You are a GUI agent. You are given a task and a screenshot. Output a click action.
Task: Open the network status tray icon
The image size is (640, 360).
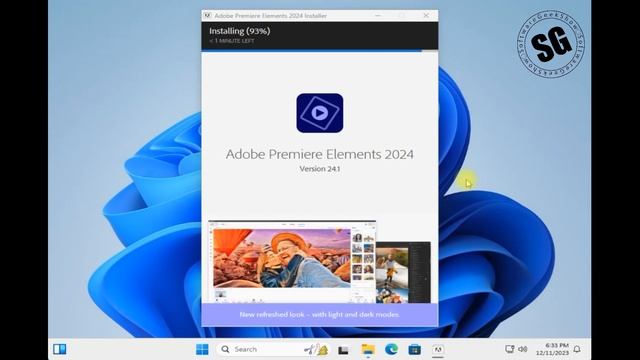coord(509,349)
